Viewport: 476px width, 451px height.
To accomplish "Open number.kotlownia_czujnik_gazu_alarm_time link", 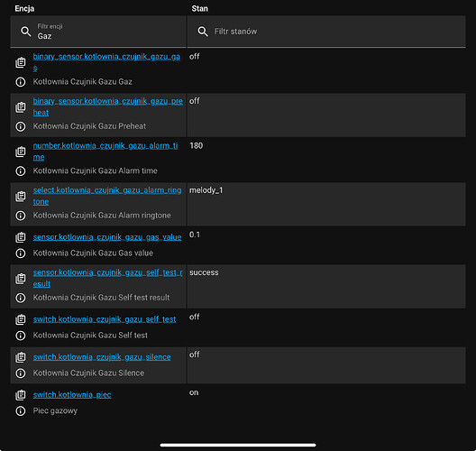I will (x=105, y=152).
